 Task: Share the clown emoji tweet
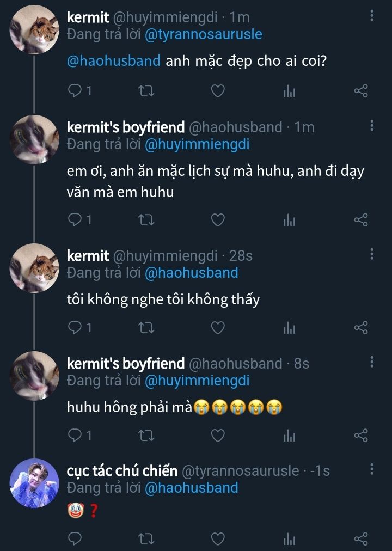(361, 538)
